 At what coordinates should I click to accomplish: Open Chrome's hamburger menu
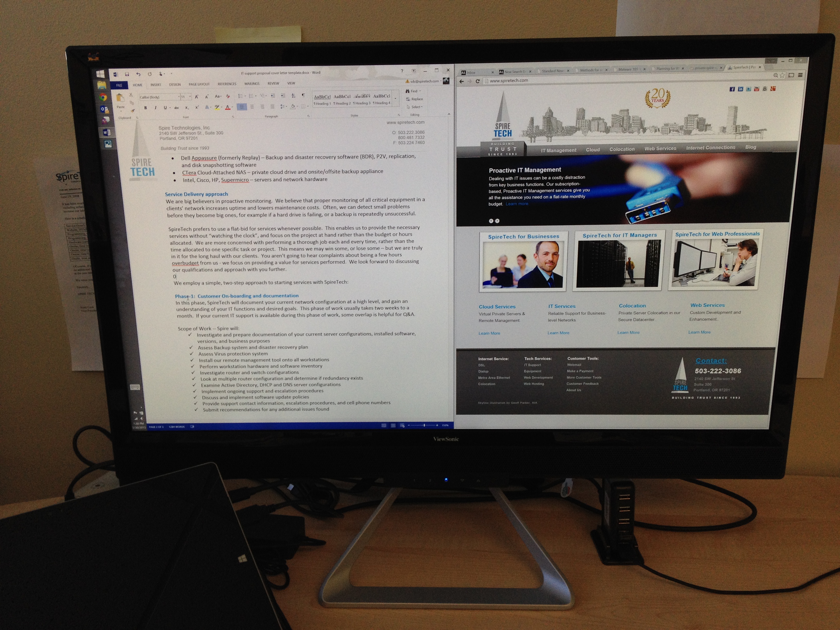(x=800, y=75)
